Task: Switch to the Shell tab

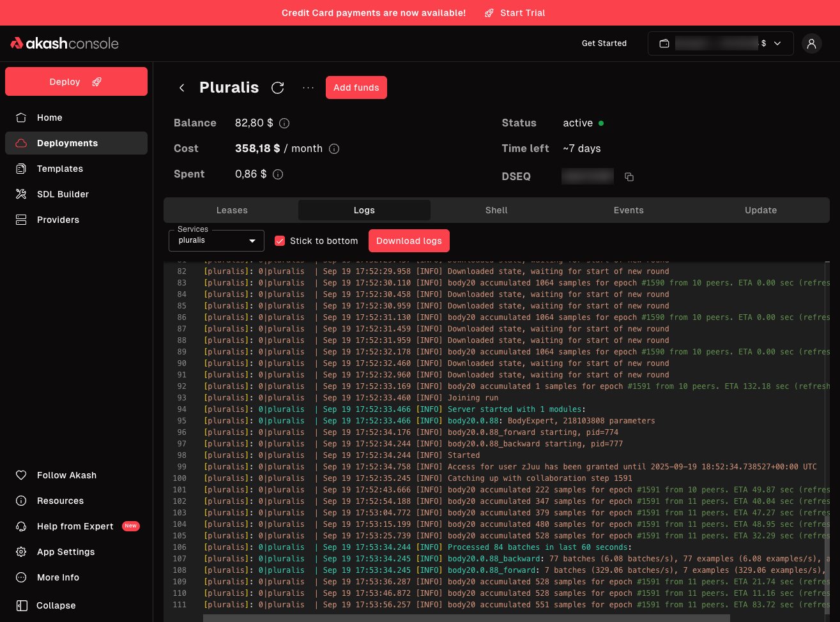Action: click(496, 209)
